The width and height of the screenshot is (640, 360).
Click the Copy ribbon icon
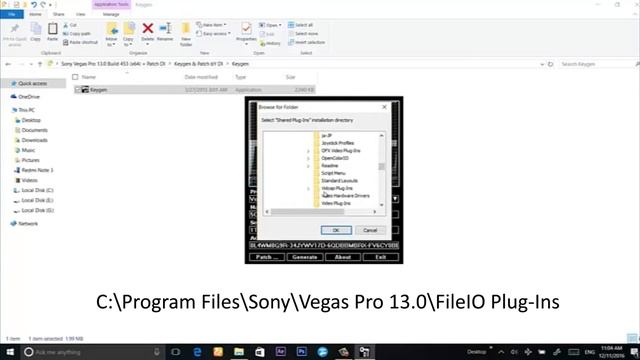click(36, 32)
